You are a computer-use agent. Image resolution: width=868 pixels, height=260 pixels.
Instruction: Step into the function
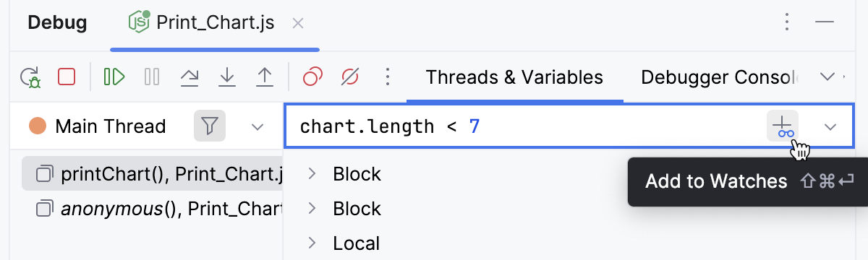coord(227,77)
